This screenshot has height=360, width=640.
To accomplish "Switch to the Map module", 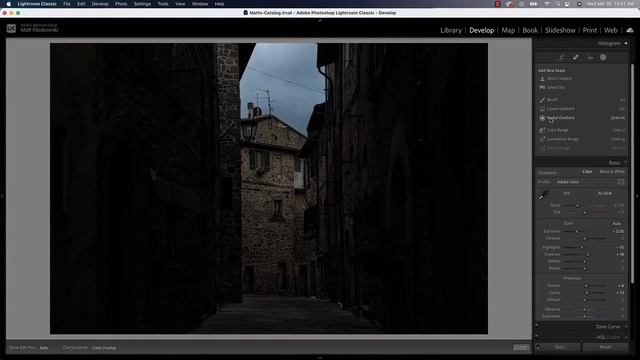I will coord(508,30).
